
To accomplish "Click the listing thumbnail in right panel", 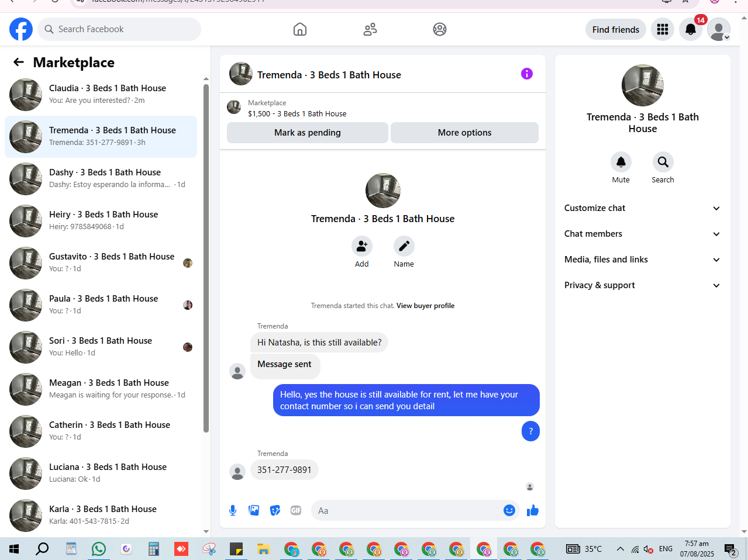I will (x=643, y=85).
